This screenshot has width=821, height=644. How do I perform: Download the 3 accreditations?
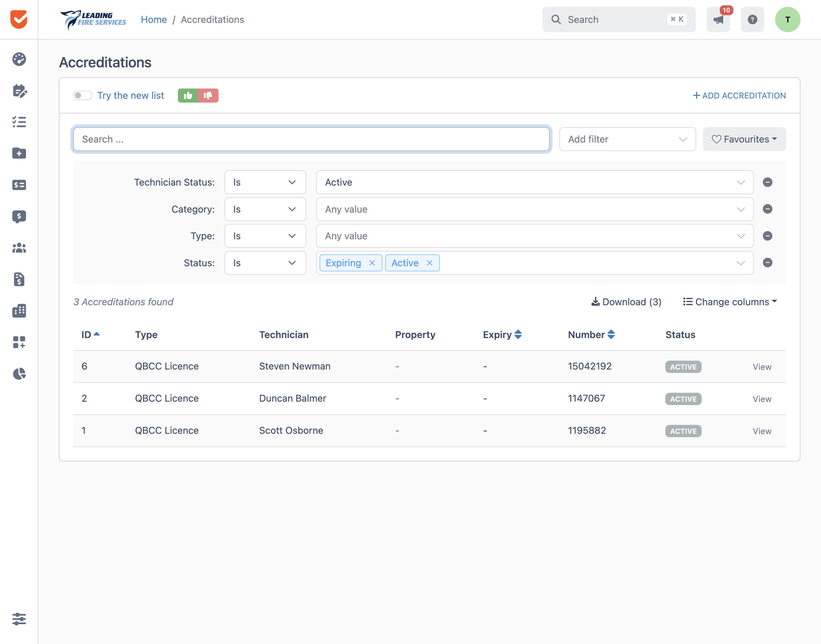pos(626,302)
